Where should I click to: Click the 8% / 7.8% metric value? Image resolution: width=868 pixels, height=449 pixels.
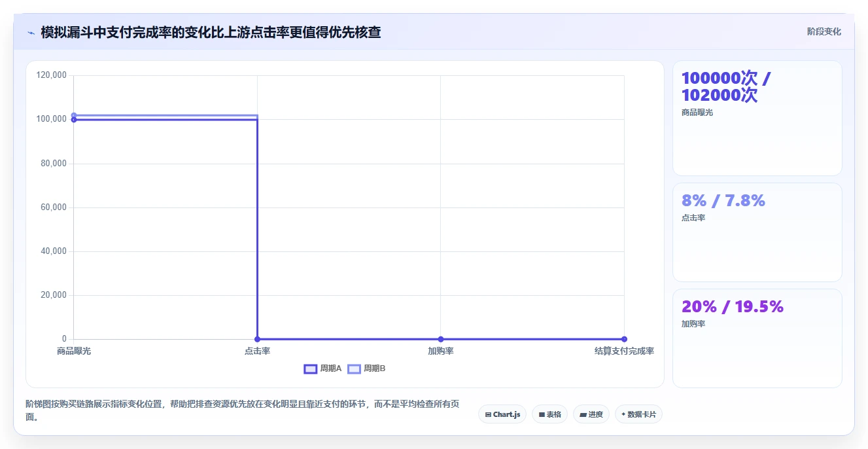pyautogui.click(x=723, y=200)
